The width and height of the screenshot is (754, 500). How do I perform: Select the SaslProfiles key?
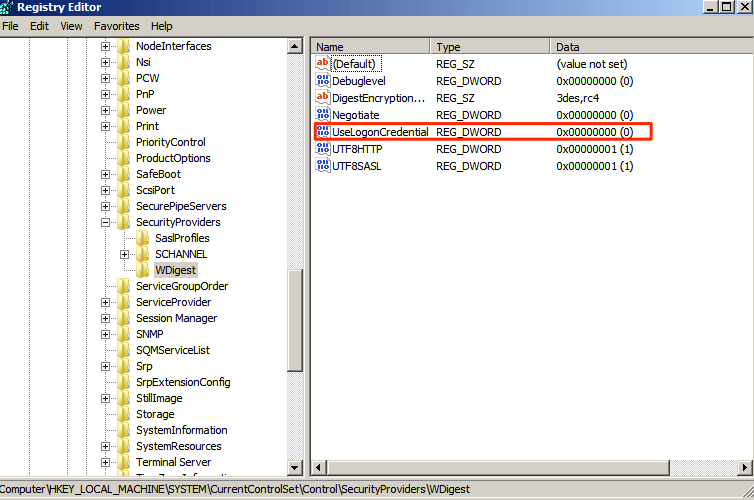tap(182, 238)
